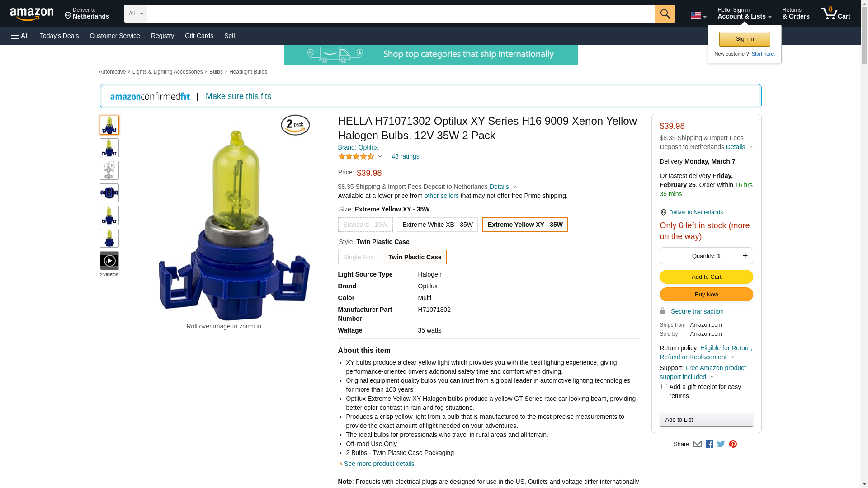Click the Add to Cart button
Screen dimensions: 868x488
(x=706, y=277)
